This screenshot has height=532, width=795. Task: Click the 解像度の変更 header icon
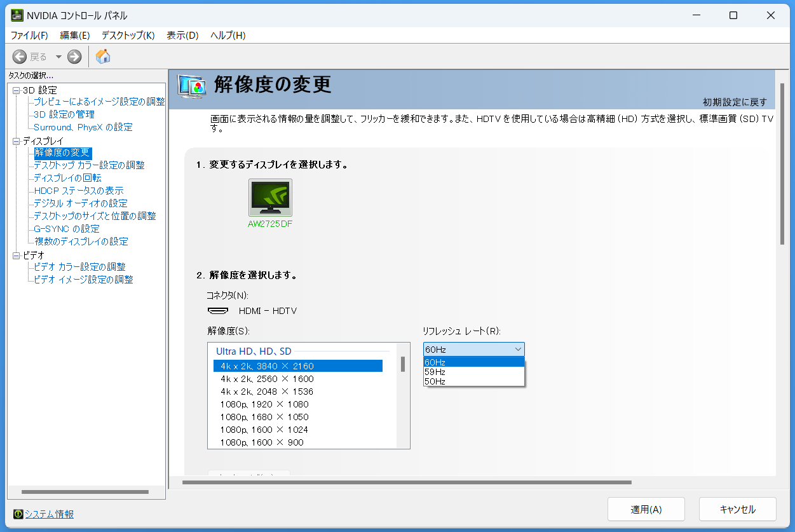tap(192, 86)
